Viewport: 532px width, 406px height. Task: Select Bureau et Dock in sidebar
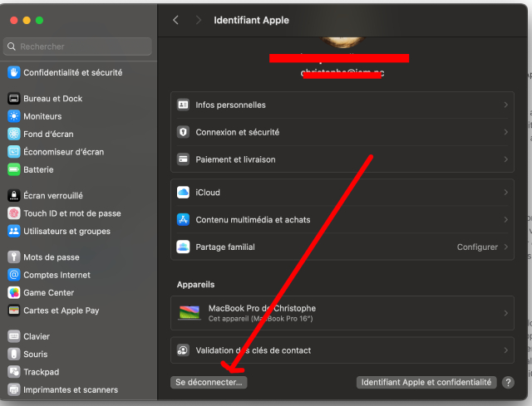53,99
